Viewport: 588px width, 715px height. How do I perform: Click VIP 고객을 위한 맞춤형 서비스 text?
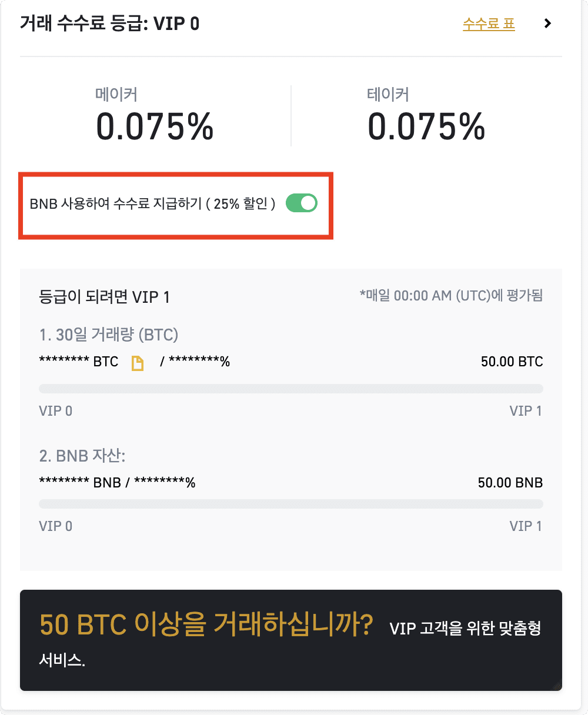[290, 644]
